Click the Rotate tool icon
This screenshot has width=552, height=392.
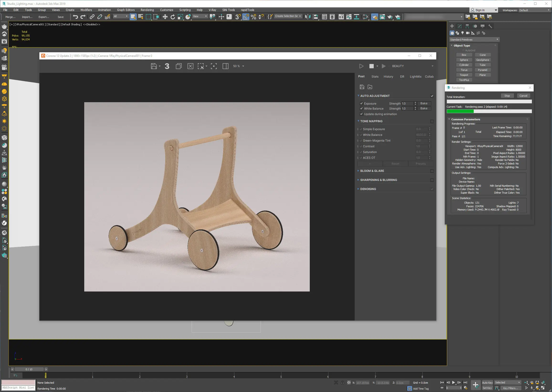pyautogui.click(x=173, y=17)
